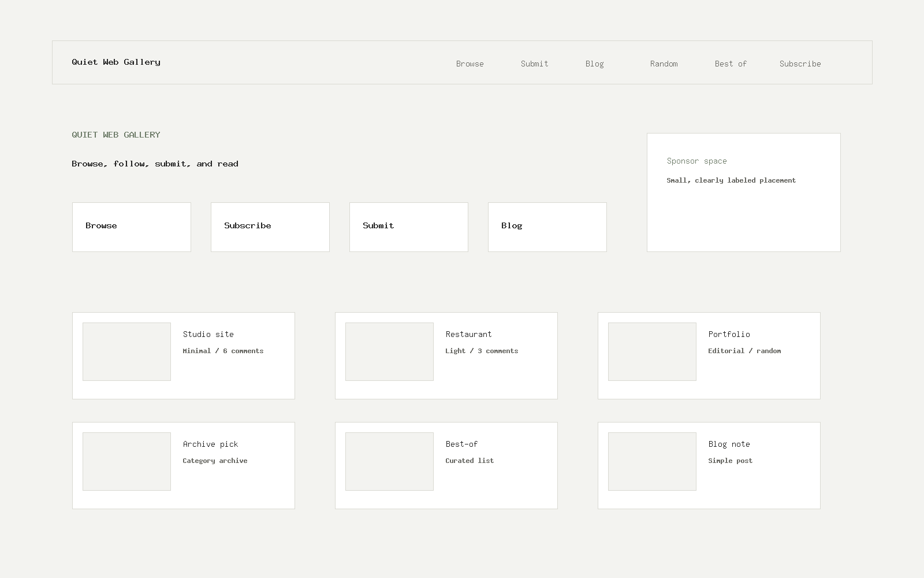
Task: Open the Blog note thumbnail image
Action: (x=652, y=461)
